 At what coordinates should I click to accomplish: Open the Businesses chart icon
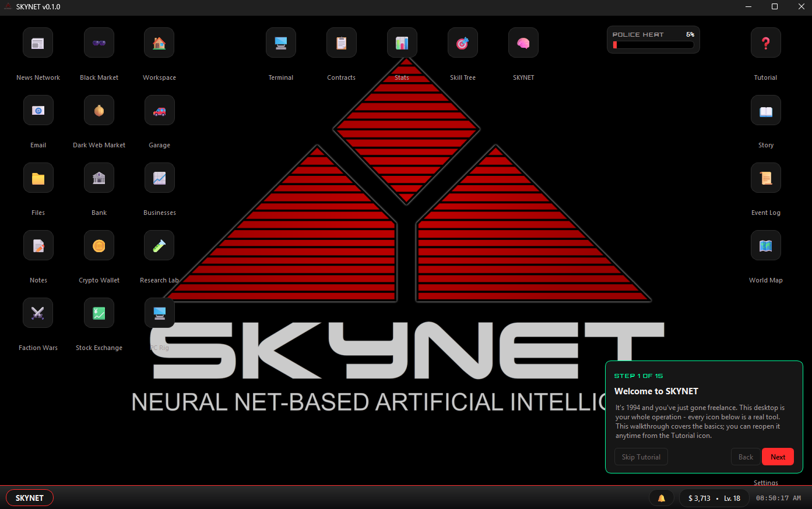pos(160,178)
